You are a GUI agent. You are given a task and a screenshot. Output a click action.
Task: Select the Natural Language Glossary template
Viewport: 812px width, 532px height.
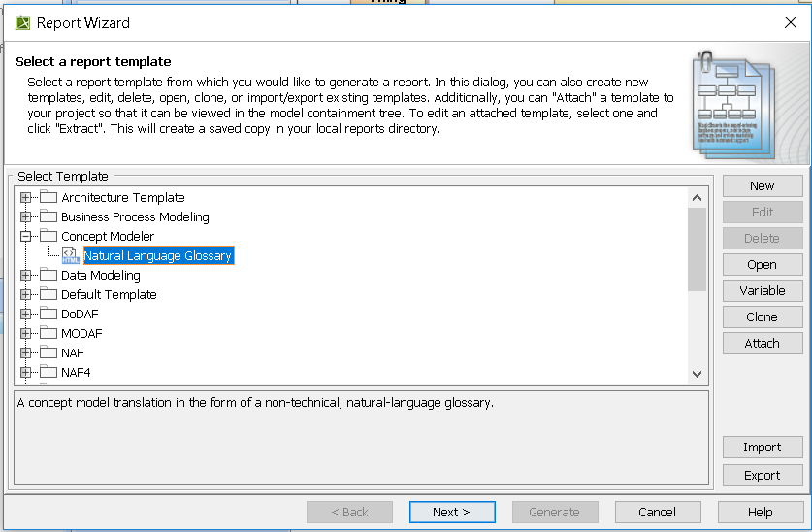(x=158, y=256)
